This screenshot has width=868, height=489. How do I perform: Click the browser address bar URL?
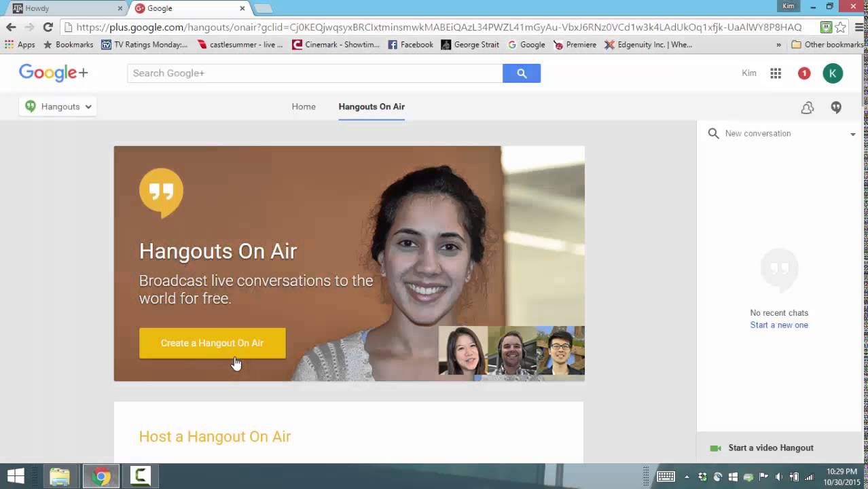(x=439, y=27)
